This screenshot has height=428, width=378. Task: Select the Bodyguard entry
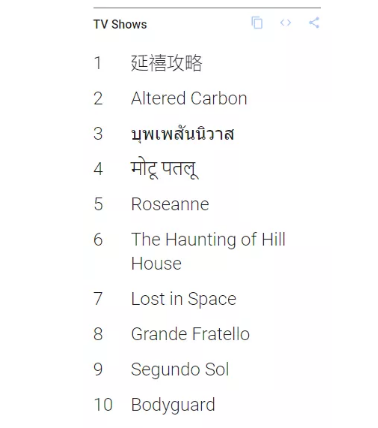(173, 405)
